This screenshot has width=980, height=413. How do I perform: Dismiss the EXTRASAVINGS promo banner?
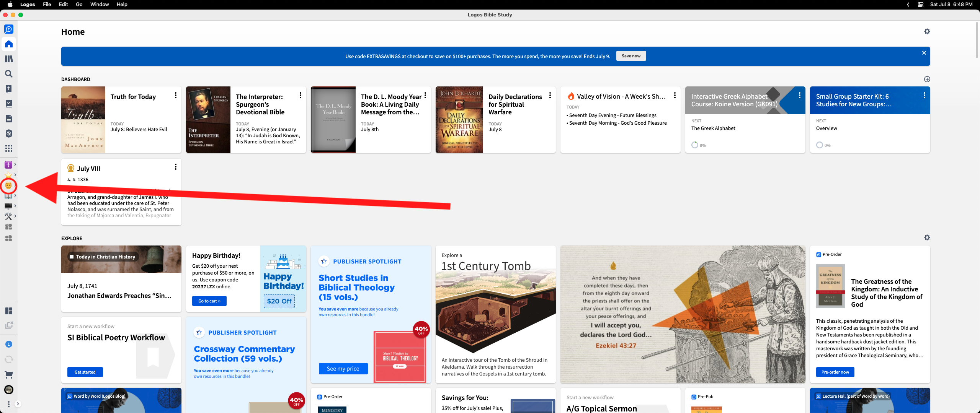(x=924, y=53)
